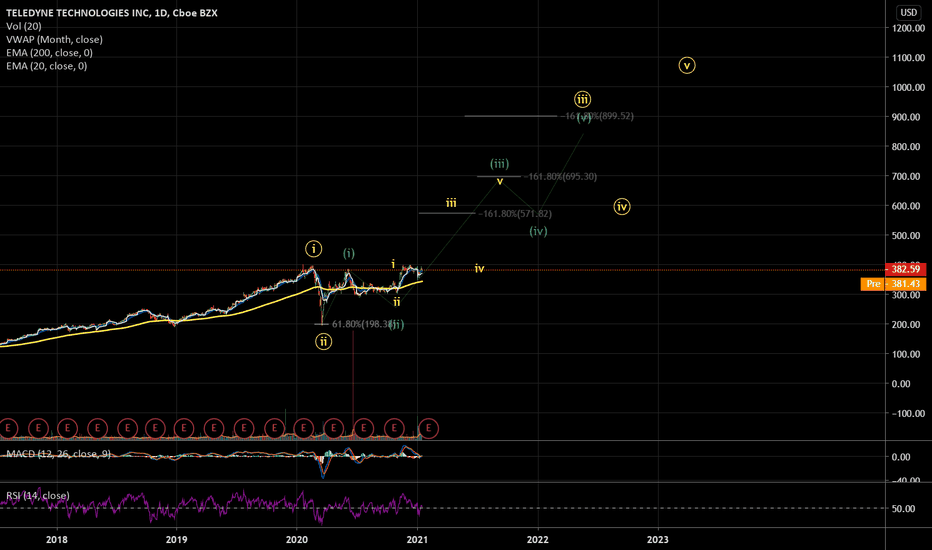Select the circled yellow wave ii label
The width and height of the screenshot is (932, 550).
[x=323, y=341]
